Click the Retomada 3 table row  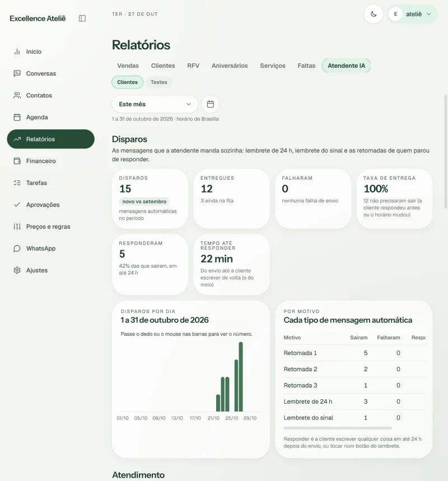[x=354, y=385]
